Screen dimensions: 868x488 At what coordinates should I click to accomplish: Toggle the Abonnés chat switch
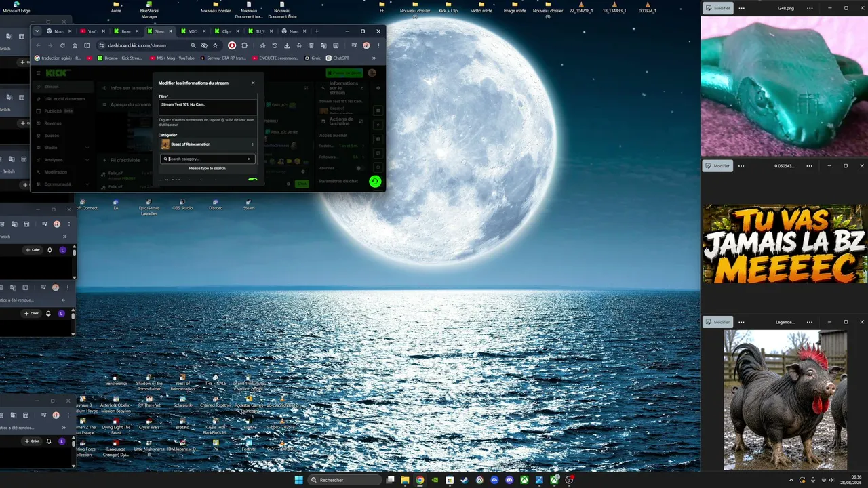tap(359, 168)
